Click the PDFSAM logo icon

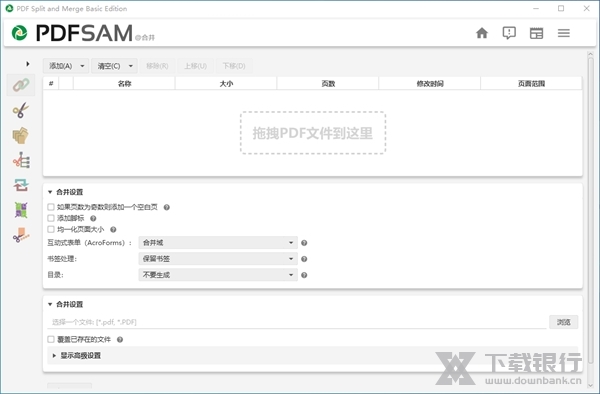tap(20, 33)
